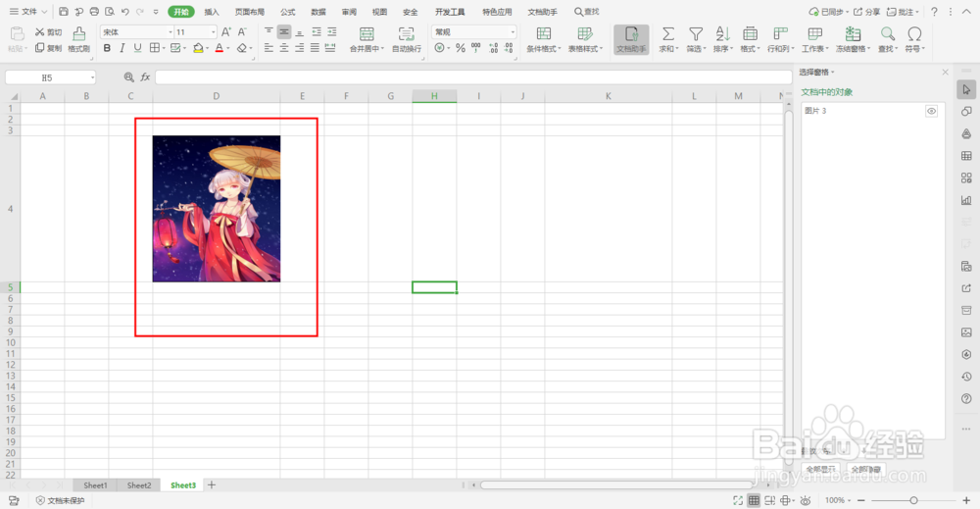Switch to page break preview in status bar
Image resolution: width=980 pixels, height=509 pixels.
point(770,500)
